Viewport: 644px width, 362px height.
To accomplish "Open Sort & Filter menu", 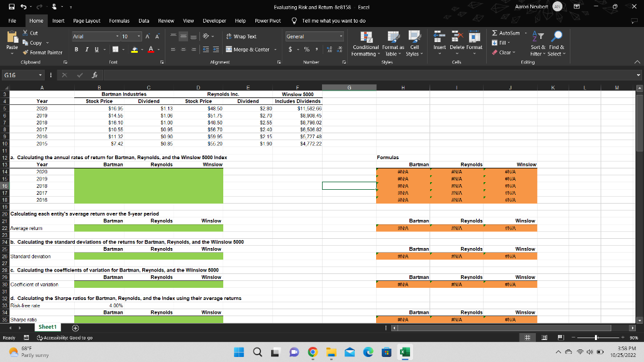I will 538,43.
